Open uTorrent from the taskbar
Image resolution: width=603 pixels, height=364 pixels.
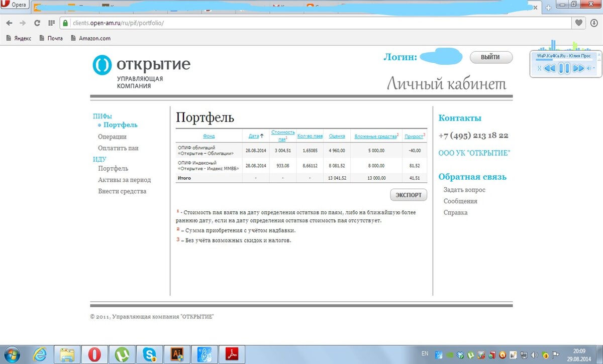pos(121,354)
